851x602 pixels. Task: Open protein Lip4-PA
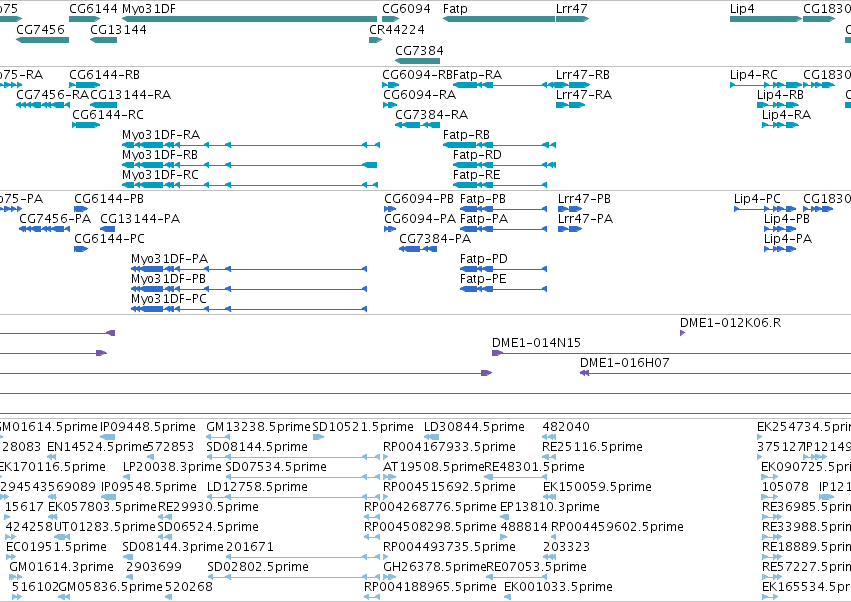[780, 249]
